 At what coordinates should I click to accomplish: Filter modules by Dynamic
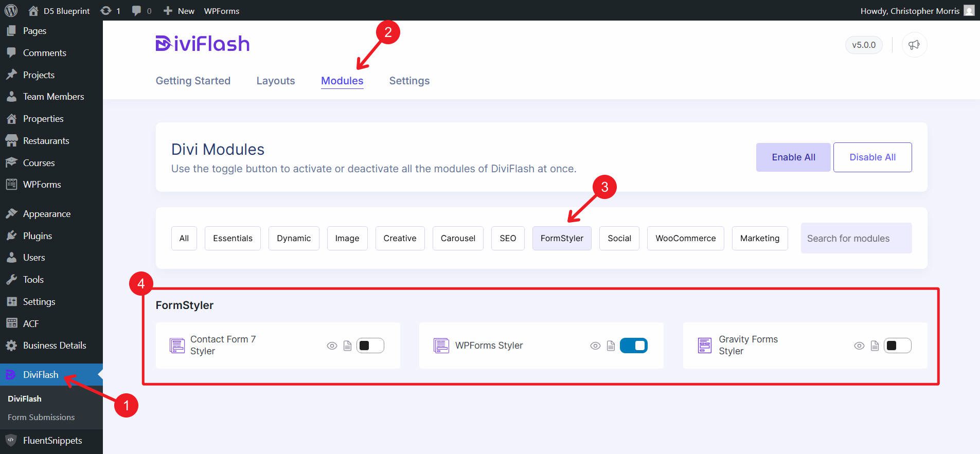click(294, 239)
